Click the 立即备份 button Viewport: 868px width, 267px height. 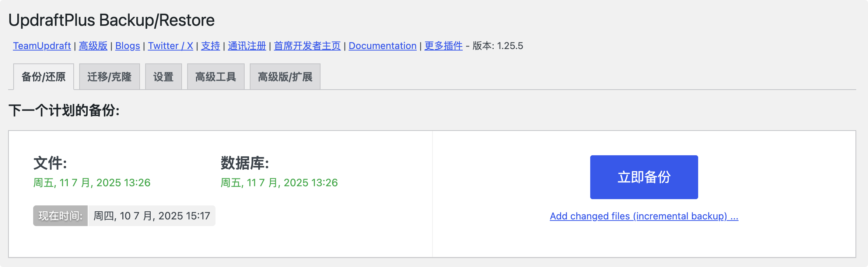644,177
